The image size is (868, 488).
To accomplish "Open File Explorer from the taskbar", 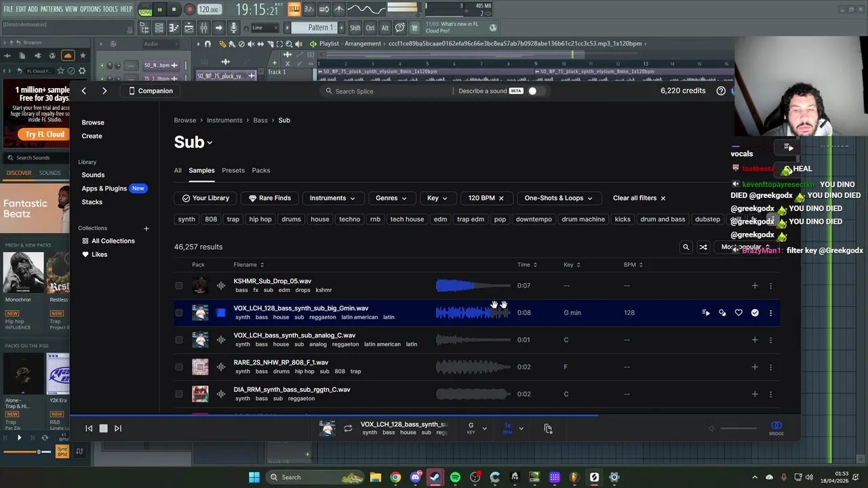I will coord(375,477).
